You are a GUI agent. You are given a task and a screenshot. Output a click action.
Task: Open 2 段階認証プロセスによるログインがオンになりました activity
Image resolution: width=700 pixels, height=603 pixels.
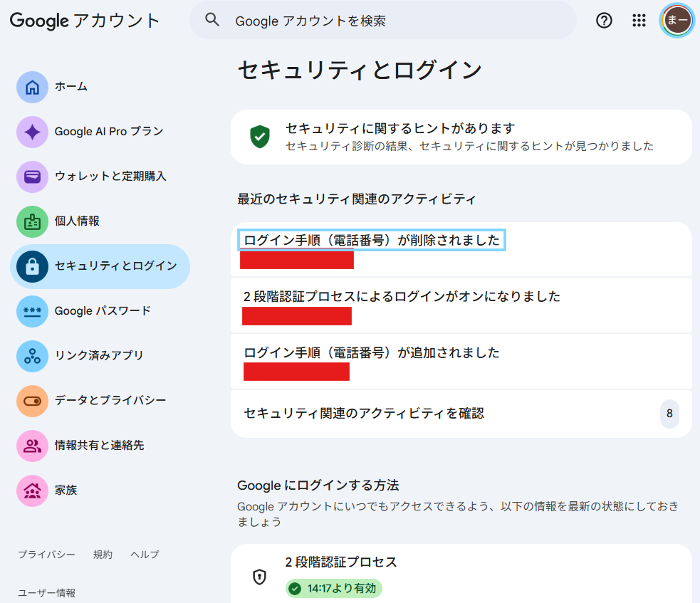point(461,305)
